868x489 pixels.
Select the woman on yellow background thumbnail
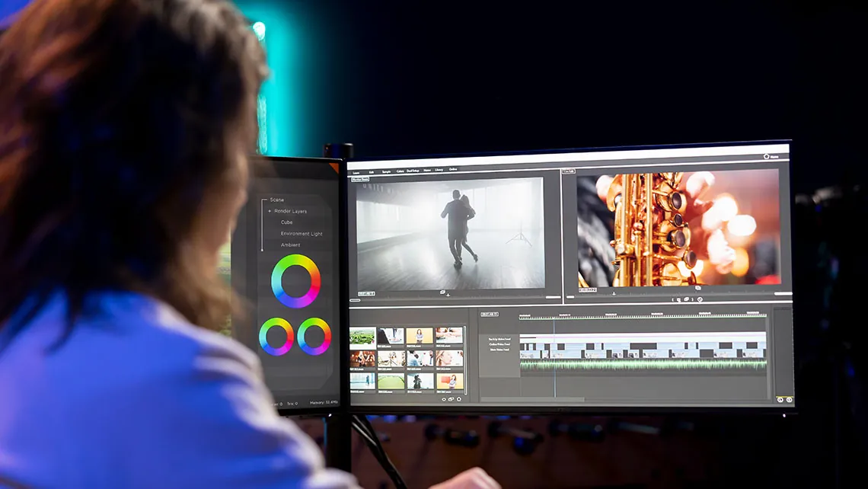[420, 336]
